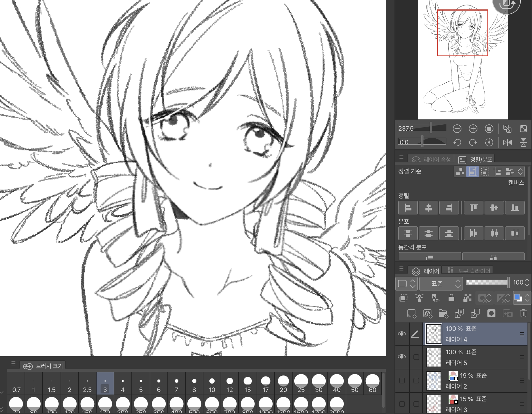Delete the selected layer with trash icon
532x414 pixels.
coord(523,314)
